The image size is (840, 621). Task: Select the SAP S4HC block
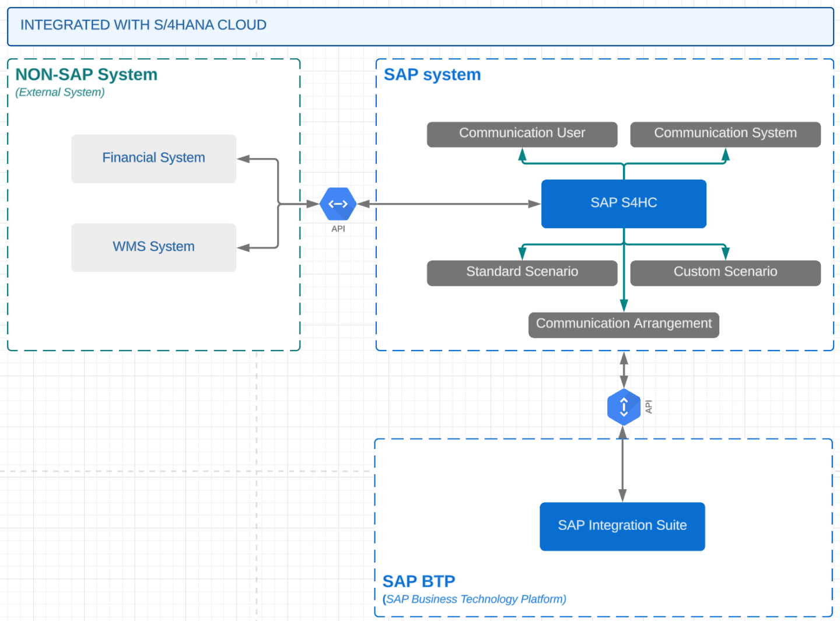pos(624,204)
